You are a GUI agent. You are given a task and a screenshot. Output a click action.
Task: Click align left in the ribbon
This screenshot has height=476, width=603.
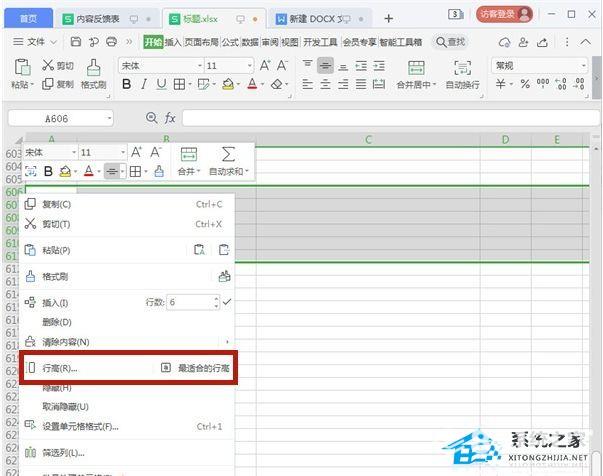coord(307,84)
